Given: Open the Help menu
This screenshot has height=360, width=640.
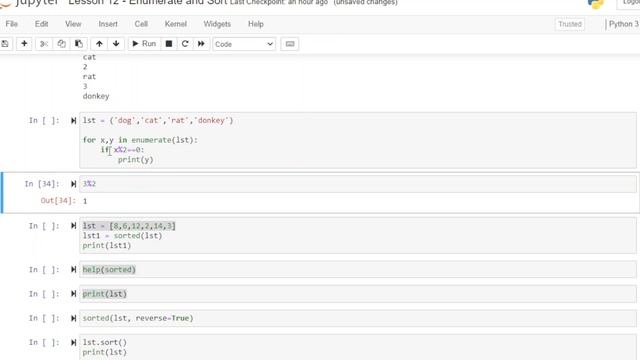Looking at the screenshot, I should pos(256,24).
